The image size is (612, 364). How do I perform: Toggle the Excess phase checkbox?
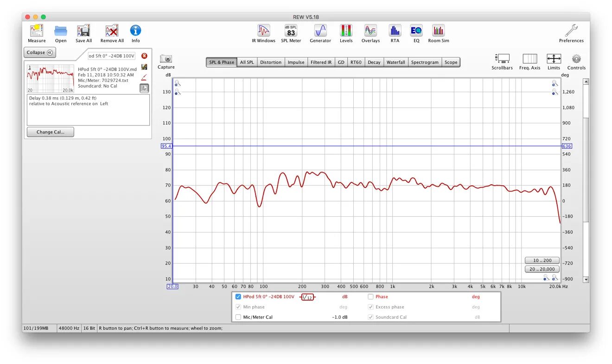pyautogui.click(x=370, y=307)
